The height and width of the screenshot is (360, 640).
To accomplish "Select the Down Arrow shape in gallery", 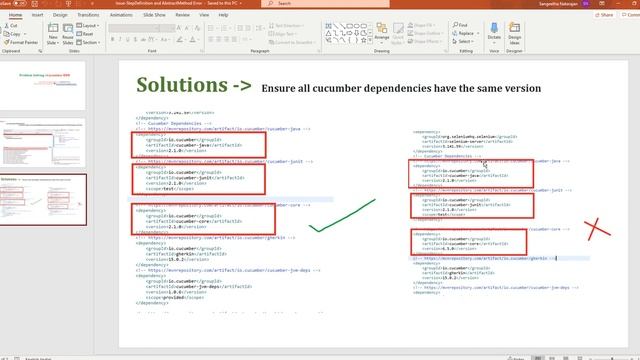I will click(356, 33).
